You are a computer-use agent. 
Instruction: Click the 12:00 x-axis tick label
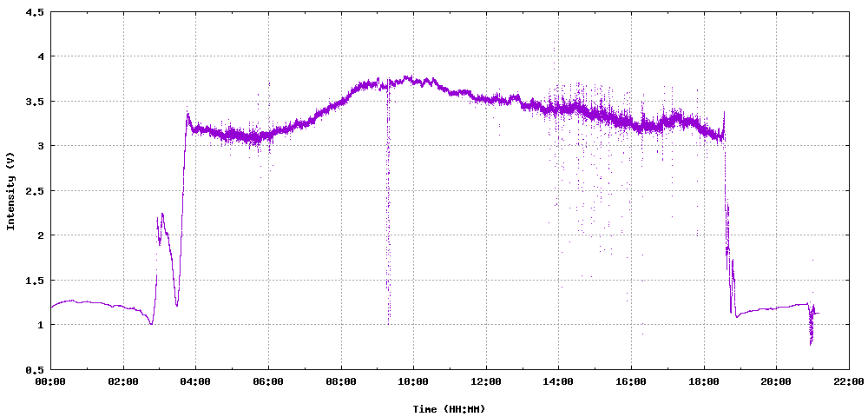pyautogui.click(x=486, y=382)
